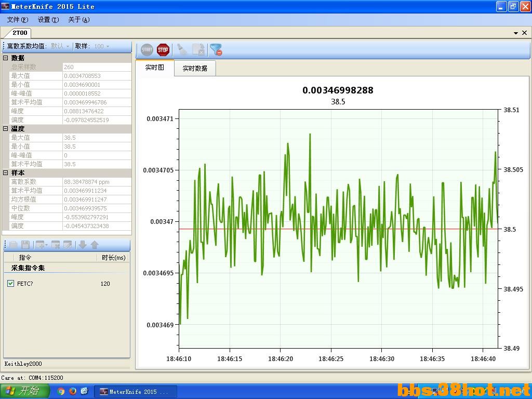This screenshot has height=399, width=532.
Task: Click the 样本 峰度 value -0.553982797291
Action: pyautogui.click(x=97, y=217)
